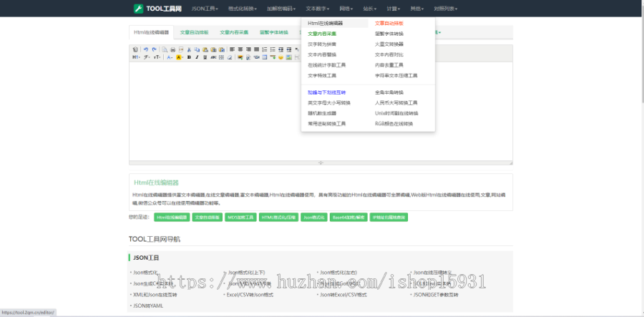Viewport: 644px width, 317px height.
Task: Choose 人民币大写转换工具 in the menu
Action: (x=396, y=102)
